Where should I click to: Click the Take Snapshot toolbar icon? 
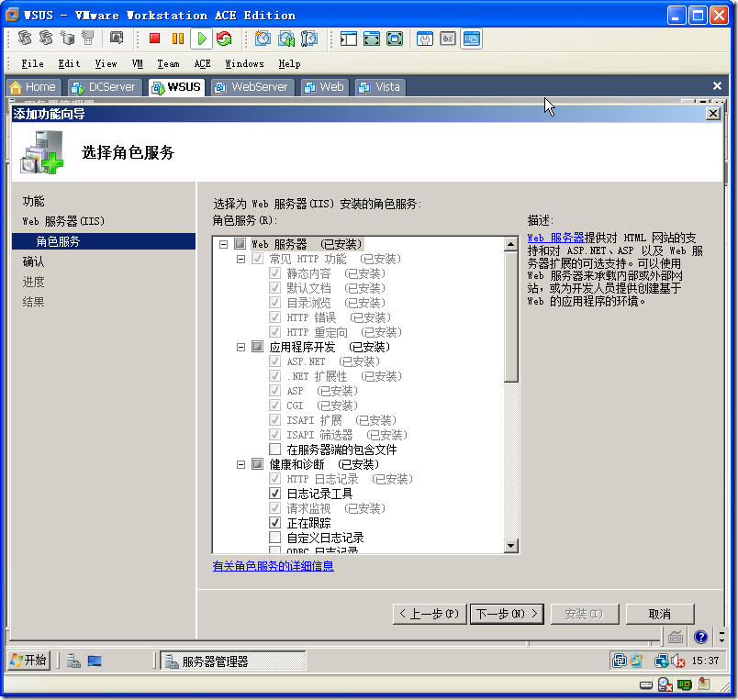click(x=263, y=39)
